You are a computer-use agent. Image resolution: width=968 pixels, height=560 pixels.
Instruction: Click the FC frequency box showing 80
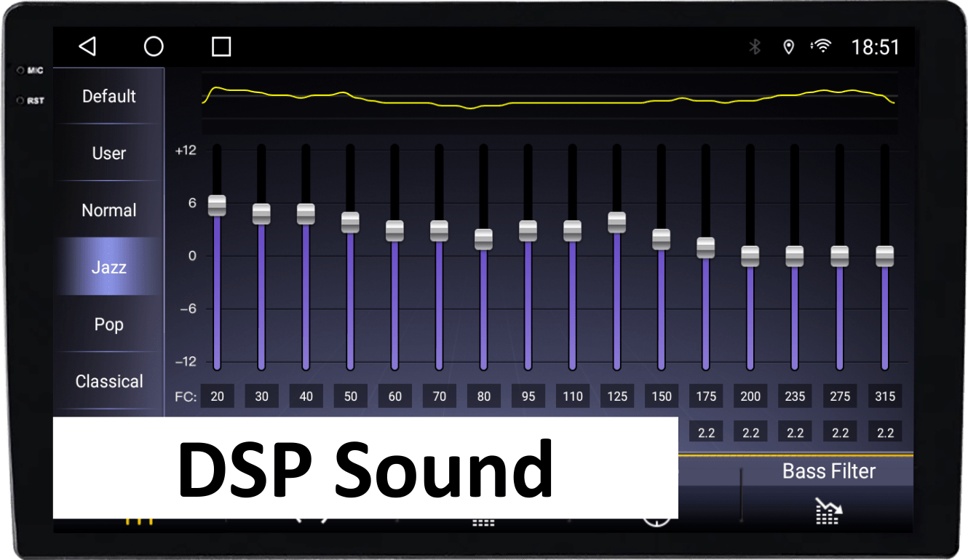[x=483, y=396]
